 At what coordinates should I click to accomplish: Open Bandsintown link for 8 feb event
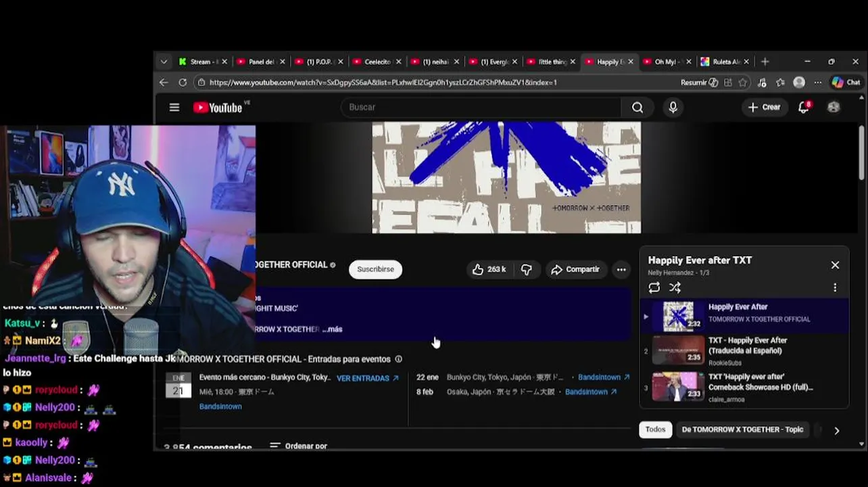(591, 392)
